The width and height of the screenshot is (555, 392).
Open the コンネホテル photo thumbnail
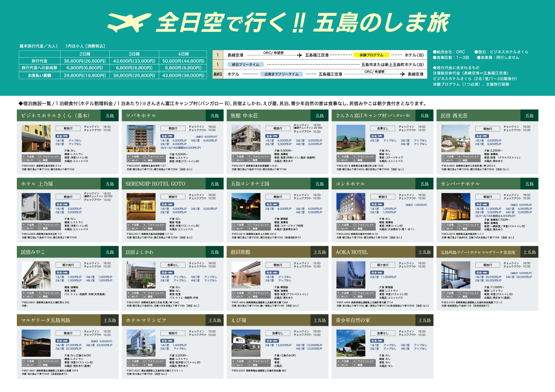click(x=351, y=206)
